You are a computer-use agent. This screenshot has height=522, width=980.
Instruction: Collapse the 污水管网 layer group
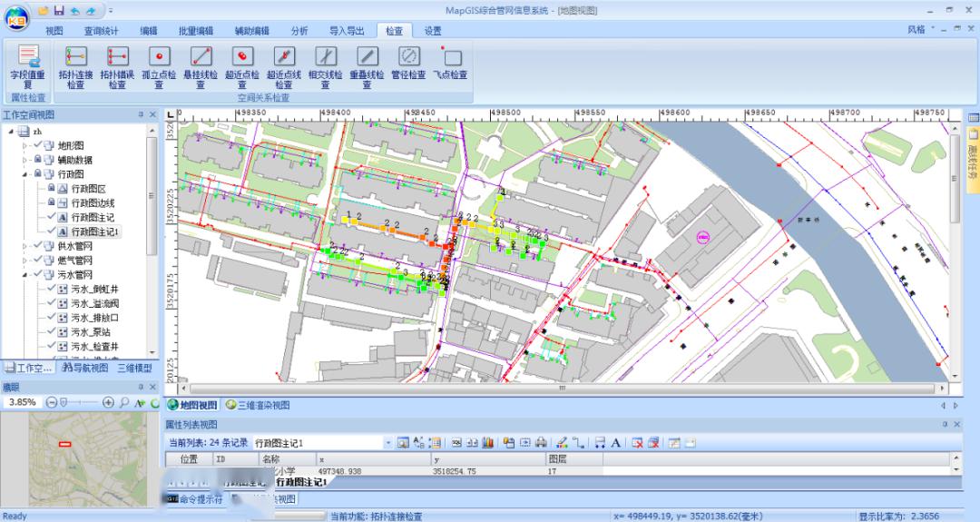click(x=25, y=274)
